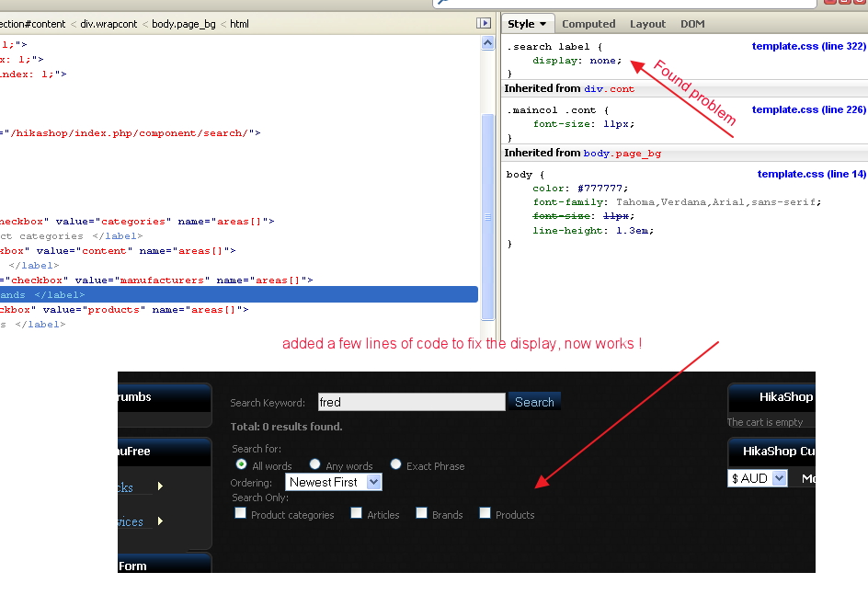The image size is (868, 595).
Task: Open the DOM tab
Action: click(692, 24)
